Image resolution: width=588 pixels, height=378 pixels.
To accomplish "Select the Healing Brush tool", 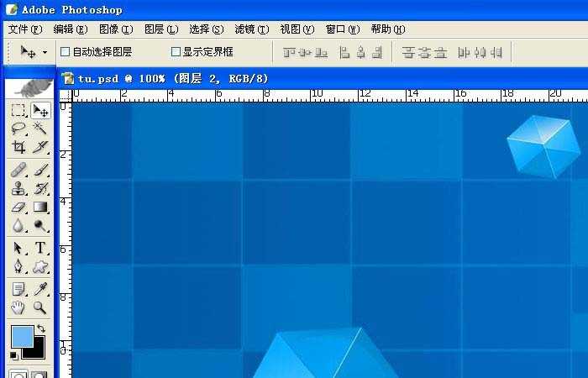I will tap(18, 170).
